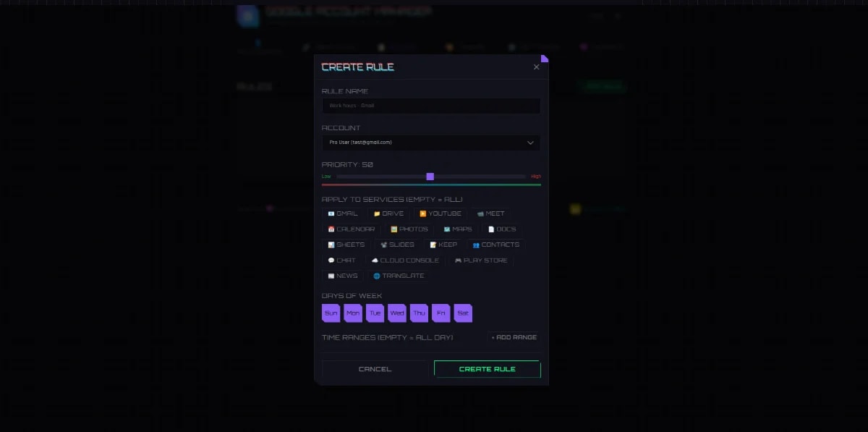
Task: Pick the Play Store service chip
Action: point(481,261)
